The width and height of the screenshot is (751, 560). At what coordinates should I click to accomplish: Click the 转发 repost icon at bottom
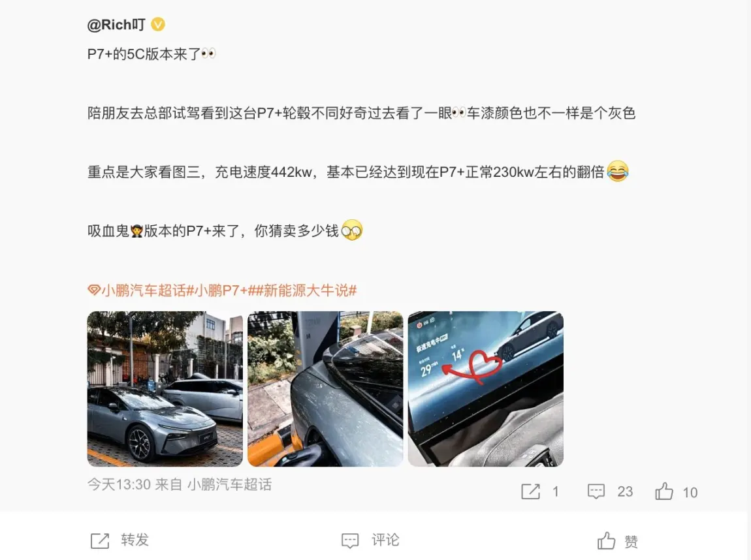[x=100, y=541]
